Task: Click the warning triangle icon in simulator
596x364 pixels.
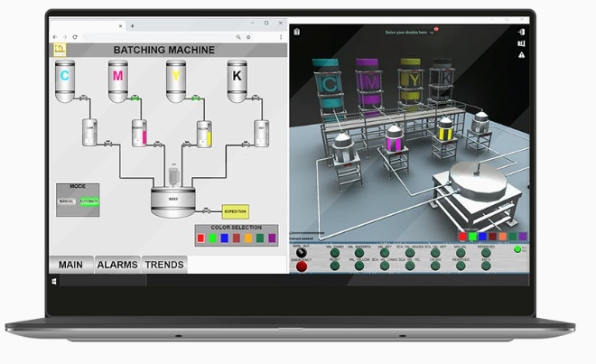Action: (522, 55)
